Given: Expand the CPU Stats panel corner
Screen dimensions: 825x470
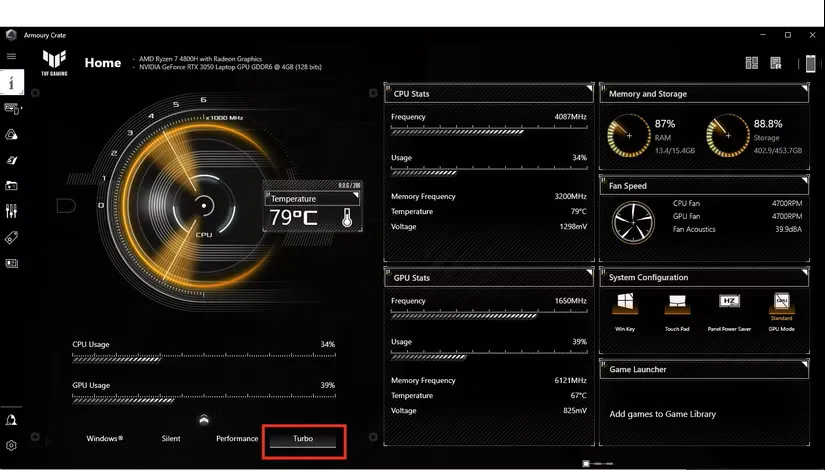Looking at the screenshot, I should coord(590,87).
